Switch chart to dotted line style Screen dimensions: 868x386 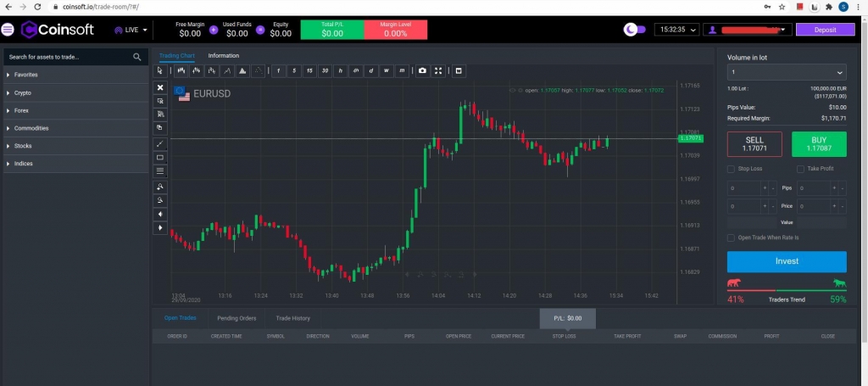click(258, 71)
